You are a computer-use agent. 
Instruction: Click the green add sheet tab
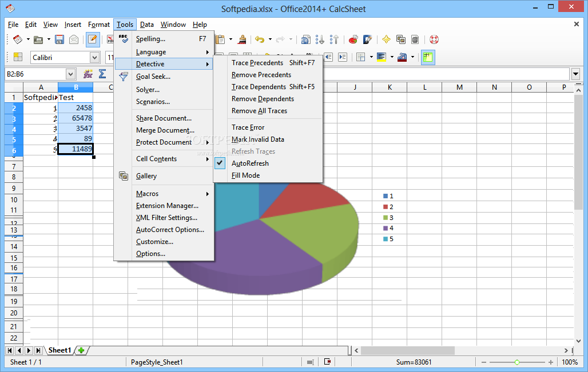point(81,350)
